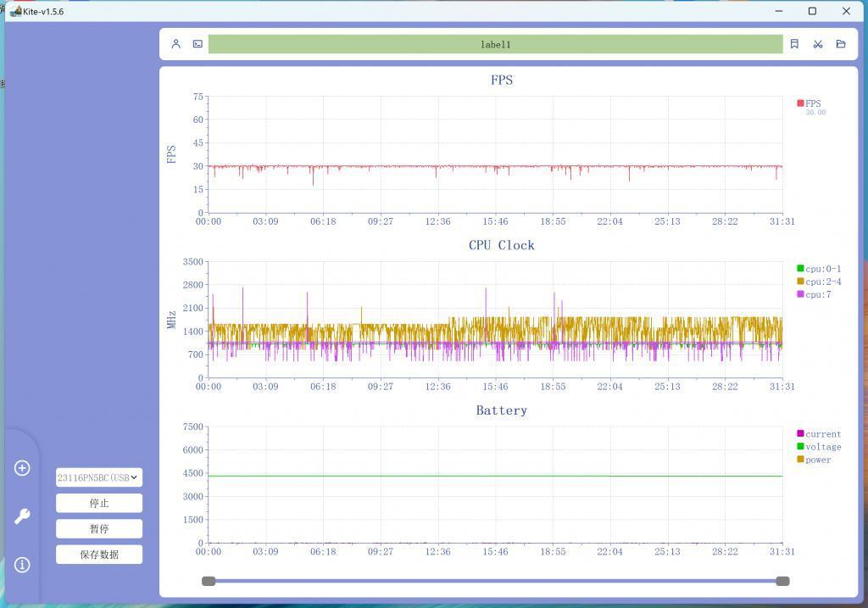Click the info icon in sidebar
This screenshot has height=608, width=868.
tap(22, 565)
